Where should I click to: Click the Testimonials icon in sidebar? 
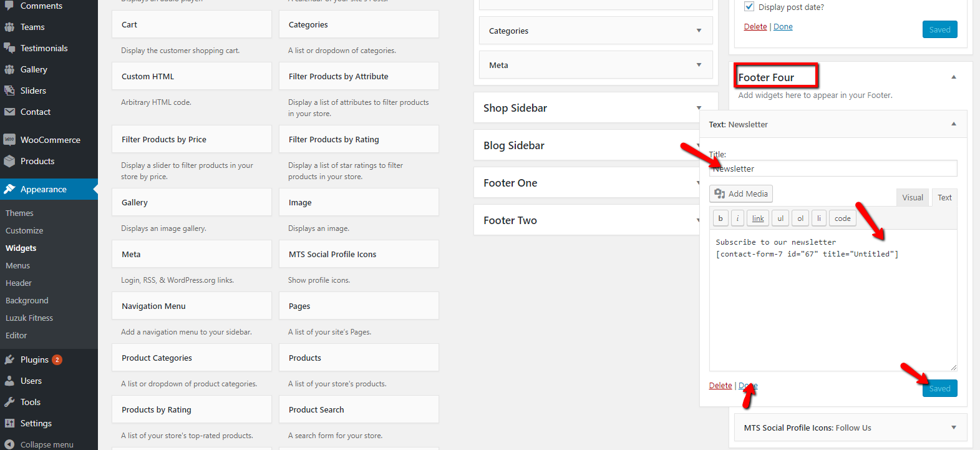point(9,48)
